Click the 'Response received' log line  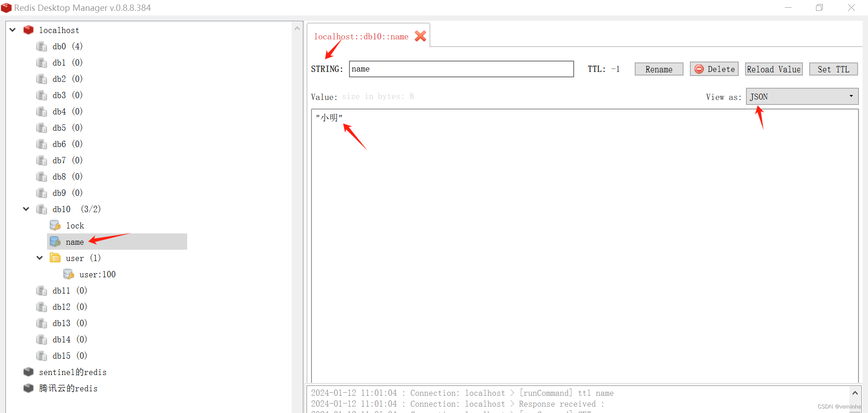point(458,404)
